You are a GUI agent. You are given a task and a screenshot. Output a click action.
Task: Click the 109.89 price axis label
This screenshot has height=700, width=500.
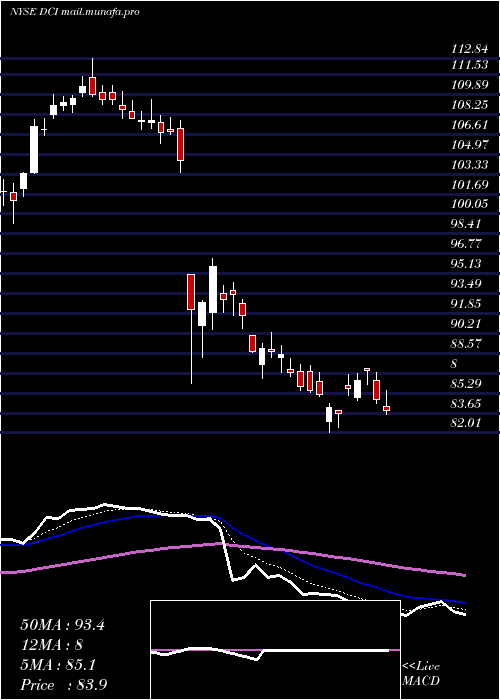click(x=468, y=85)
